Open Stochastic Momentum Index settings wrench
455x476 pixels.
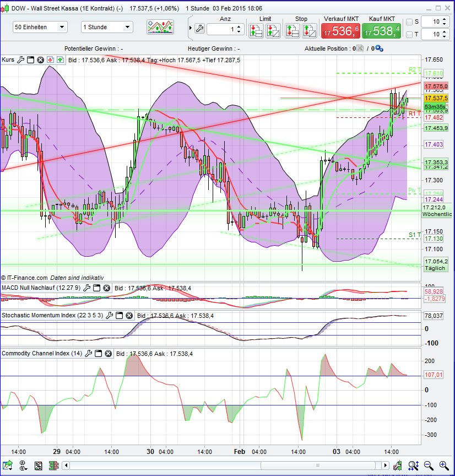point(110,315)
